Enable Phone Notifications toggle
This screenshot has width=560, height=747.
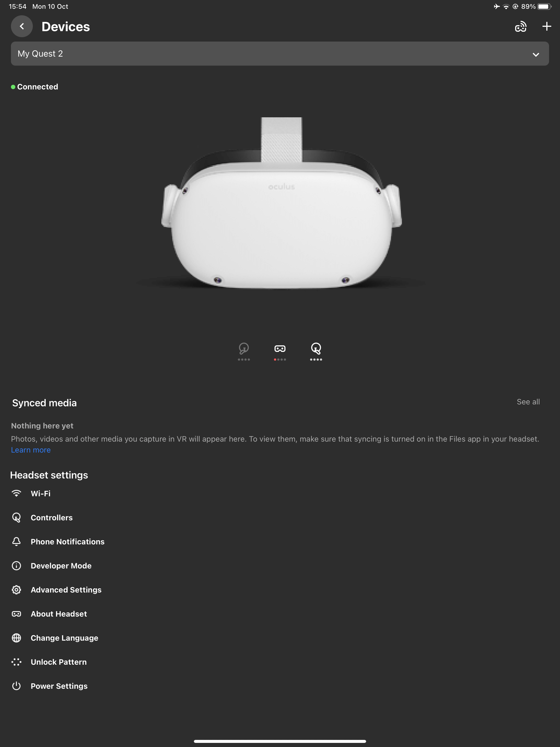click(68, 542)
